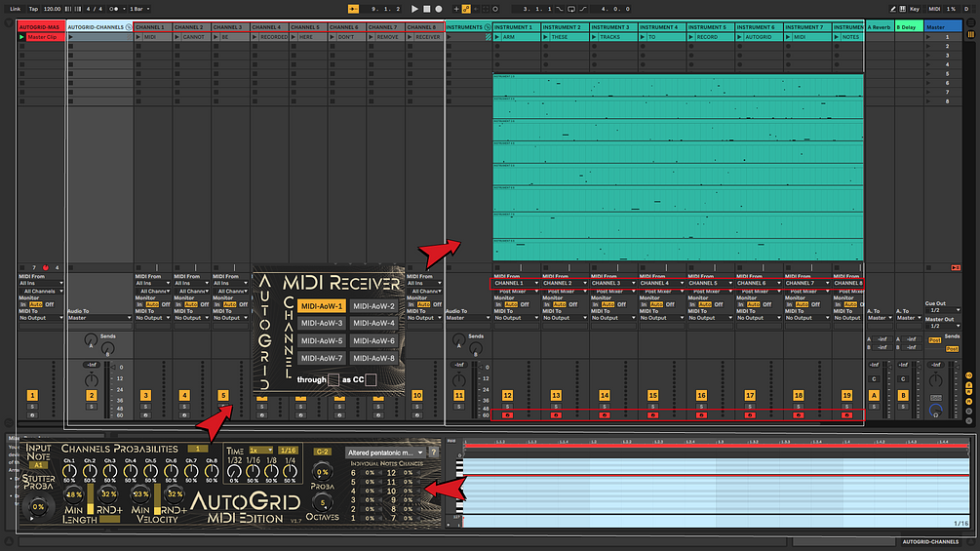Select the CHANNEL 1 track header
This screenshot has height=551, width=980.
pos(152,27)
